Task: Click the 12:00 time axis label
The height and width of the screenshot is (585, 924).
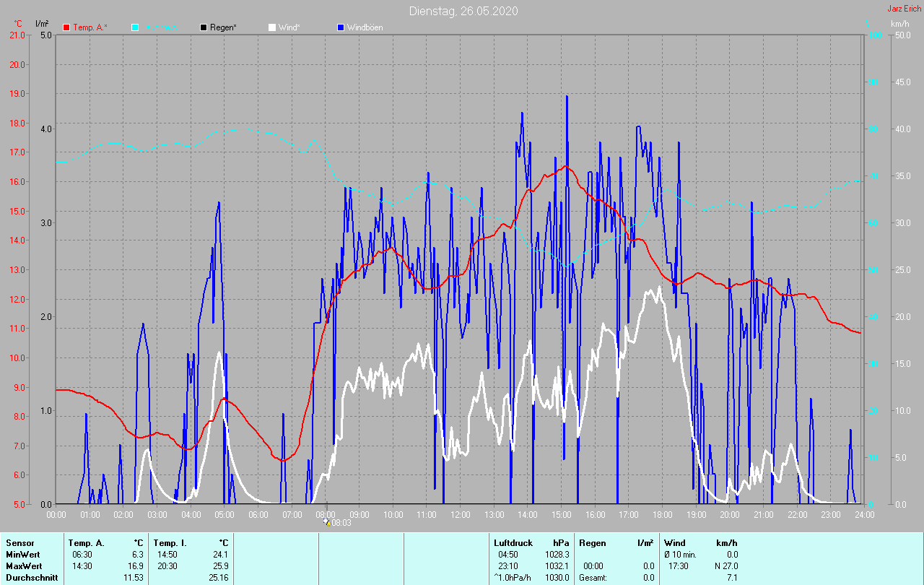Action: pyautogui.click(x=461, y=515)
